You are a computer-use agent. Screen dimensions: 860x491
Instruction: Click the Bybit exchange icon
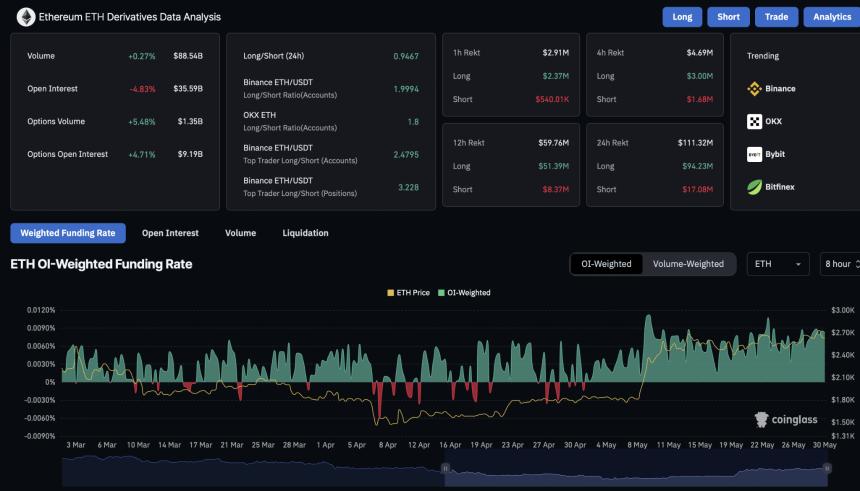click(755, 154)
